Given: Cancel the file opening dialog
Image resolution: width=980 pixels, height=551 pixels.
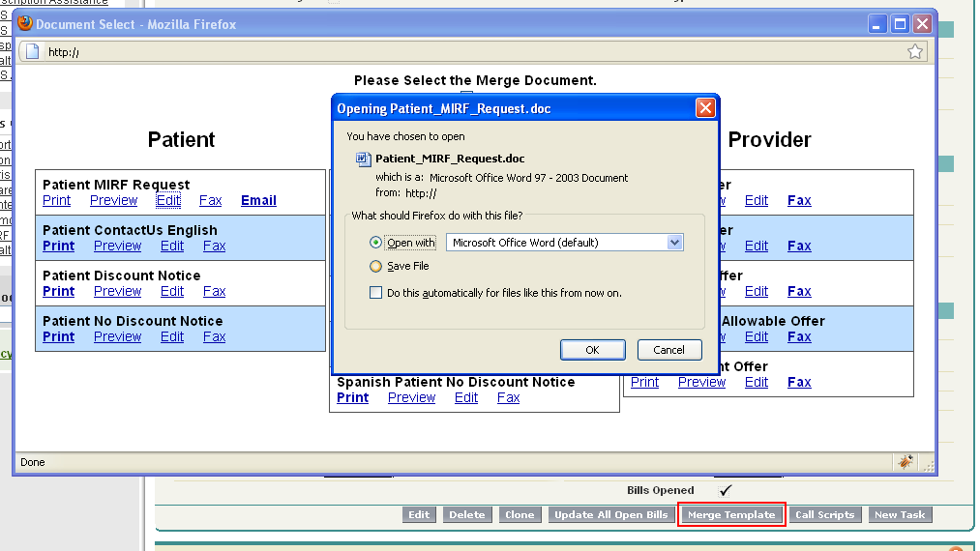Looking at the screenshot, I should [x=669, y=350].
